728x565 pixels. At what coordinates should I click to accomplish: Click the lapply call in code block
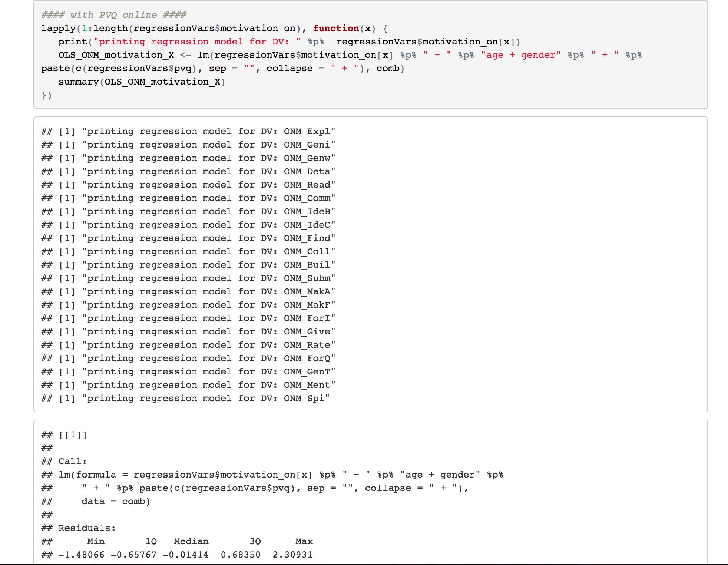click(x=58, y=28)
